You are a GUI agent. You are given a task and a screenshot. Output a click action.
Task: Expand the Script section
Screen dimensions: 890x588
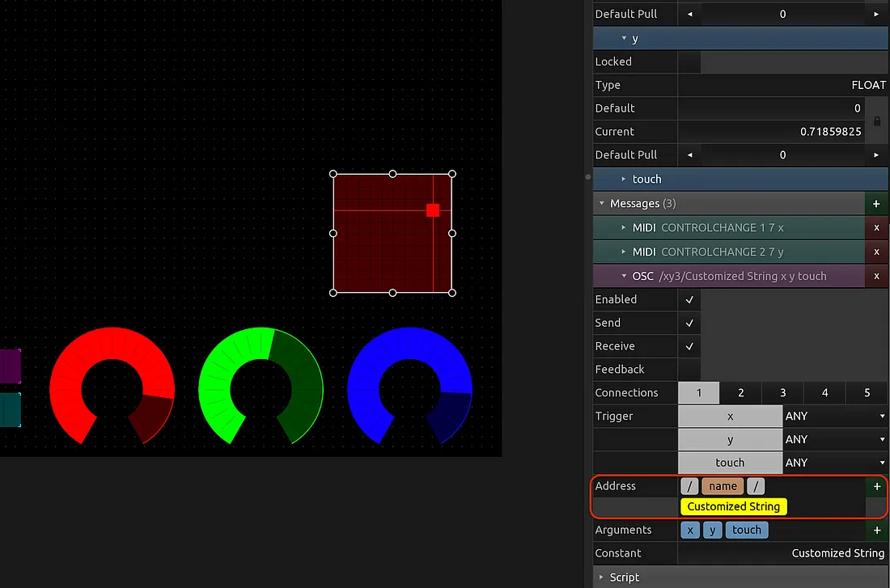[602, 577]
